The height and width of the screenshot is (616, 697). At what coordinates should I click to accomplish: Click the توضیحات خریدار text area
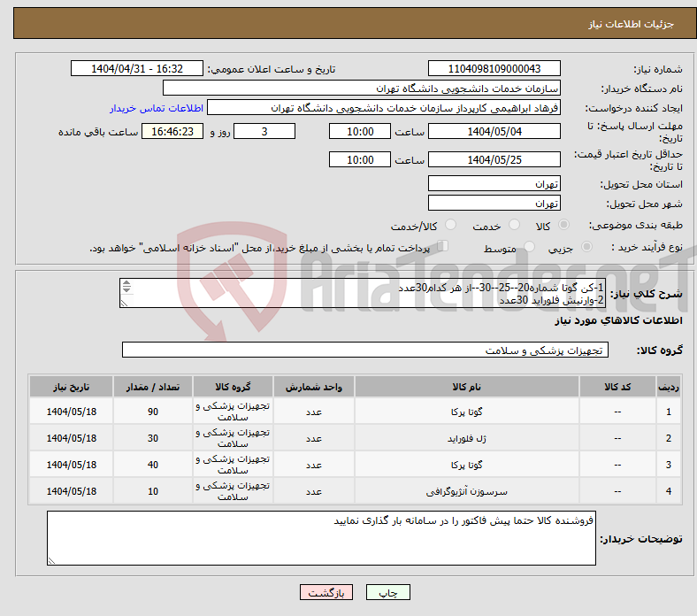321,538
